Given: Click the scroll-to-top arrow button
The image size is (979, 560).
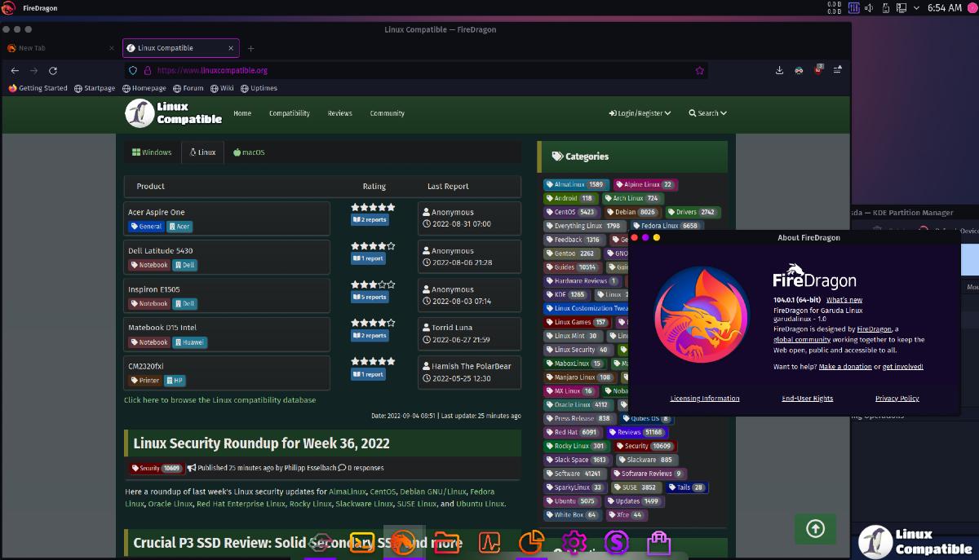Looking at the screenshot, I should point(814,528).
